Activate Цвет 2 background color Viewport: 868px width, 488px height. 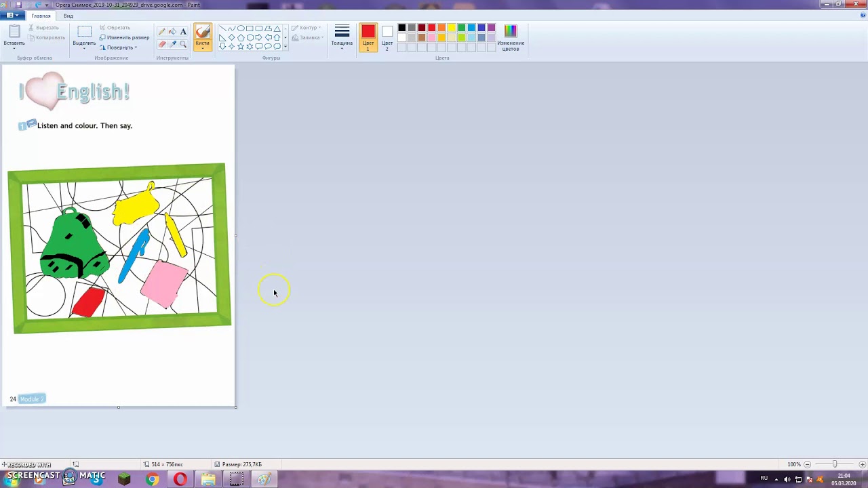[x=387, y=37]
